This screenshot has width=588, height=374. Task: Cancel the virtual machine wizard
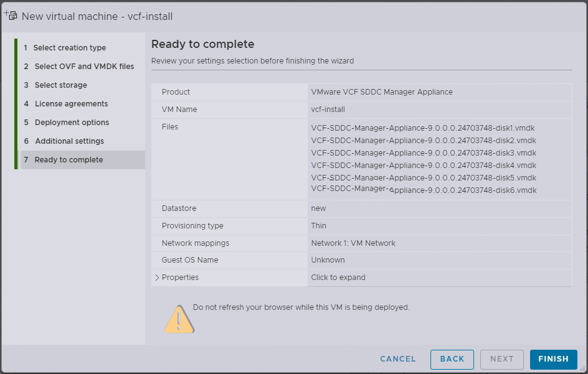tap(398, 359)
